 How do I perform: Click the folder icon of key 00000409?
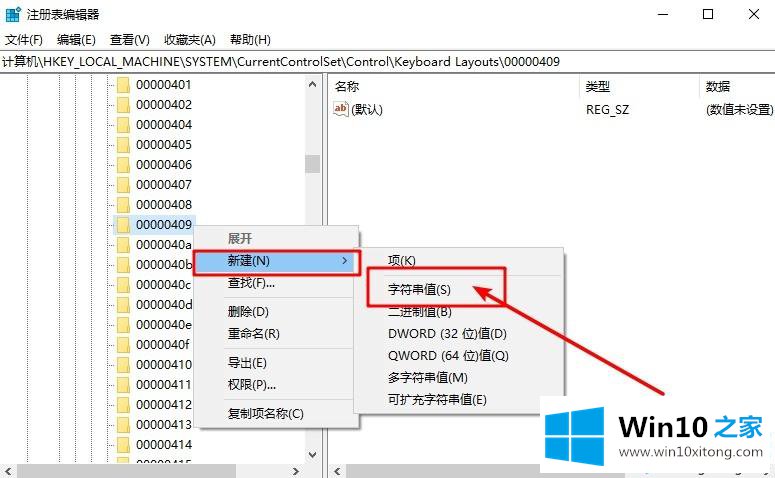click(123, 224)
